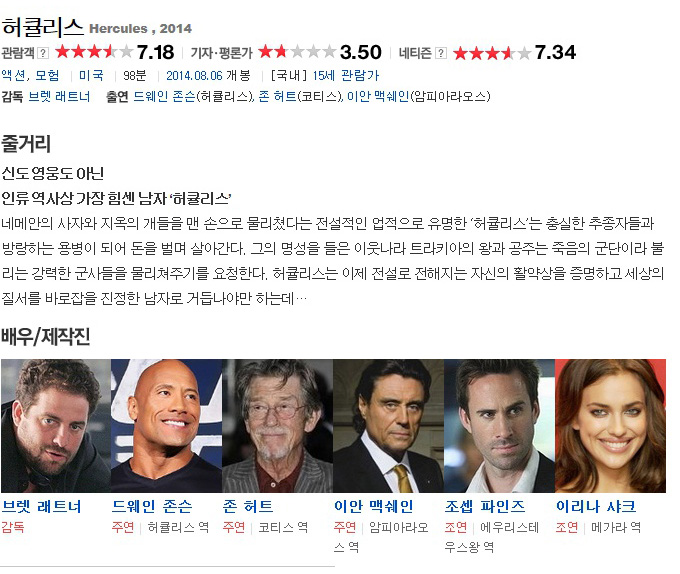The image size is (680, 574).
Task: Click the 관람객 star rating 7.18
Action: (114, 52)
